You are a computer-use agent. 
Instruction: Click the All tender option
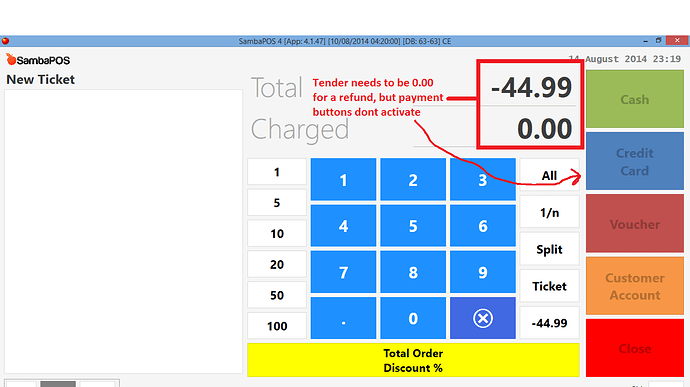point(549,175)
